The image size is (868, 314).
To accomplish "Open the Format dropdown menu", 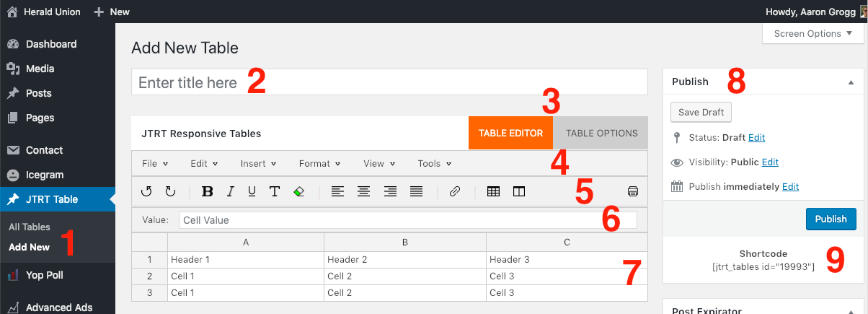I will 319,163.
